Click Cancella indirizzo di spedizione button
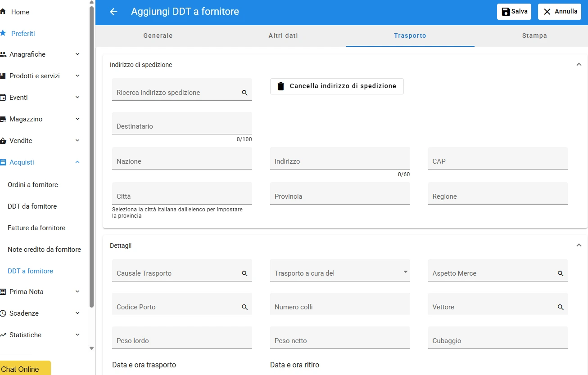Viewport: 588px width, 375px height. [x=337, y=86]
